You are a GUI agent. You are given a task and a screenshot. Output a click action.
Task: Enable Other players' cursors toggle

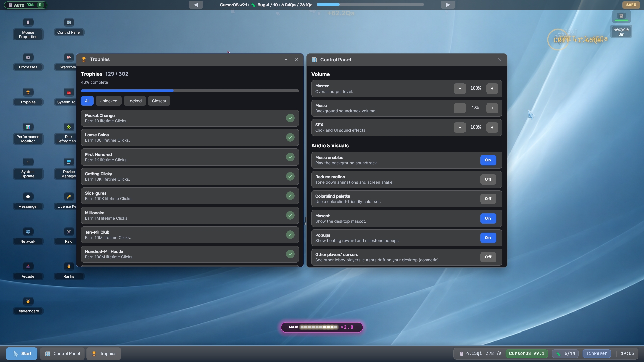[488, 257]
